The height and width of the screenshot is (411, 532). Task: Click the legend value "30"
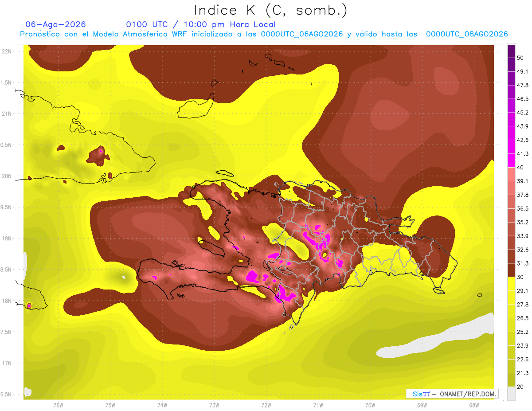point(521,277)
